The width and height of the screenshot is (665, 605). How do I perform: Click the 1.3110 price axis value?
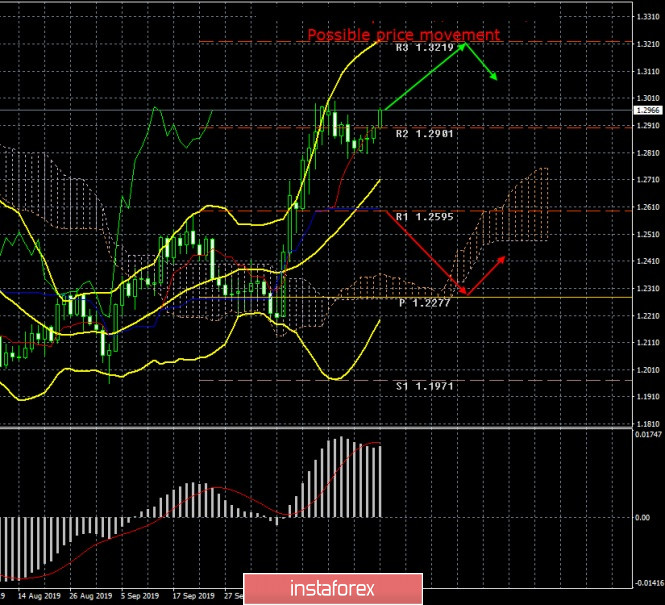point(648,72)
